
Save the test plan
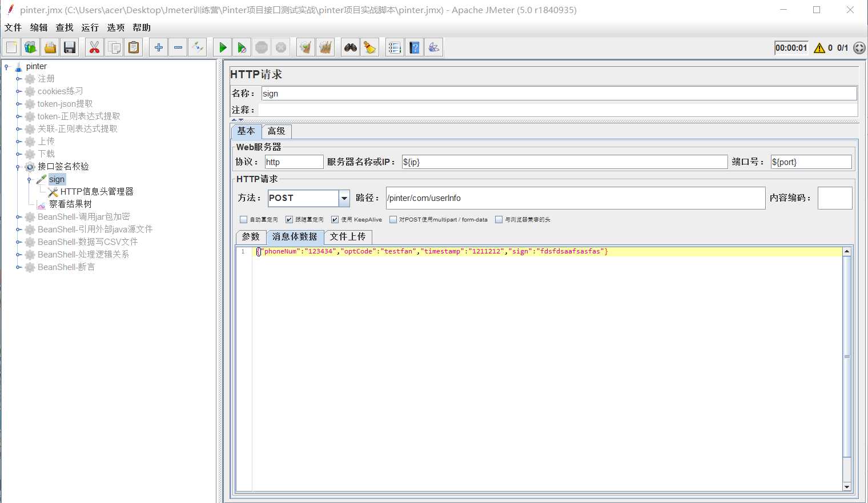pyautogui.click(x=70, y=47)
